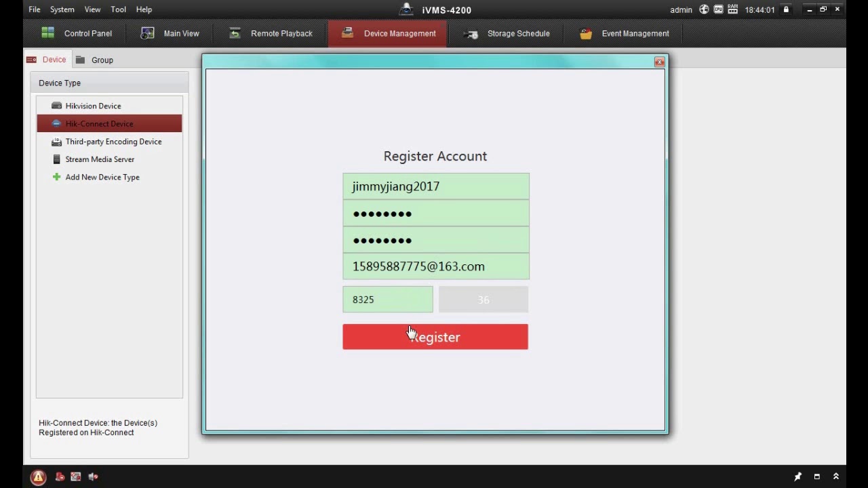This screenshot has height=488, width=868.
Task: Click the Storage Schedule icon
Action: [x=471, y=34]
